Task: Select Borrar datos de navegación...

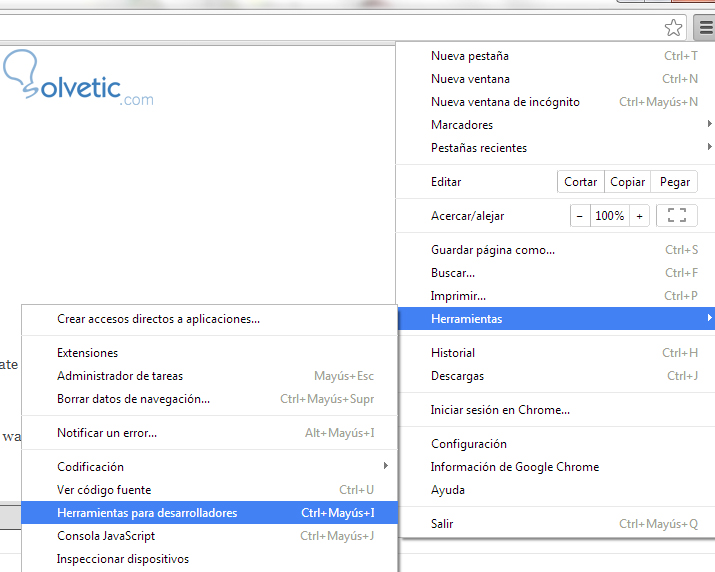Action: pyautogui.click(x=210, y=399)
